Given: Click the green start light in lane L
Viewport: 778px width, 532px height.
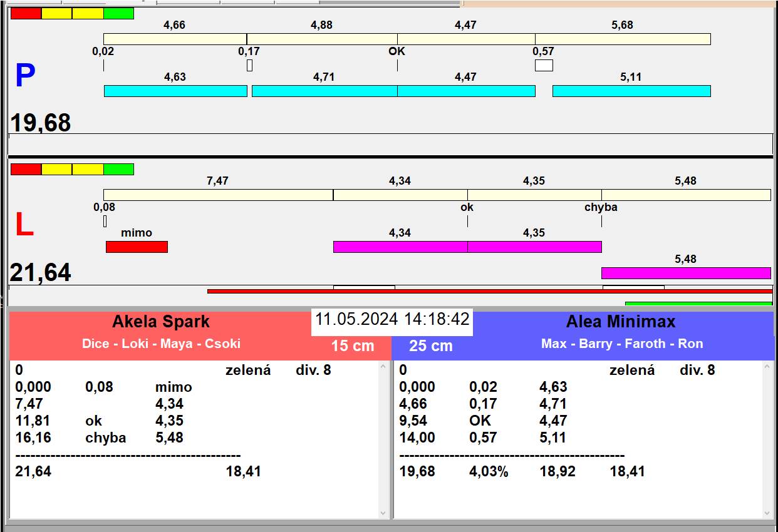Looking at the screenshot, I should 118,170.
